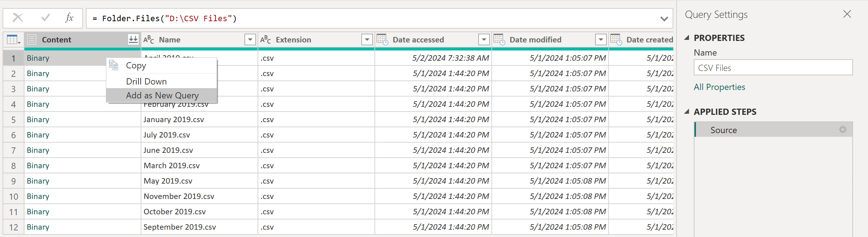Confirm formula with the checkmark icon
Image resolution: width=868 pixels, height=237 pixels.
point(45,18)
